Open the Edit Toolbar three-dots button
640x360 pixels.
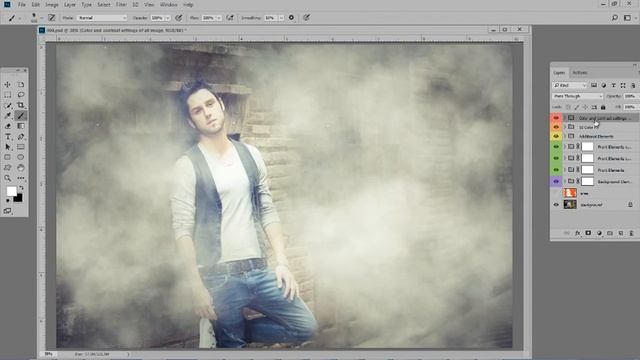coord(21,178)
